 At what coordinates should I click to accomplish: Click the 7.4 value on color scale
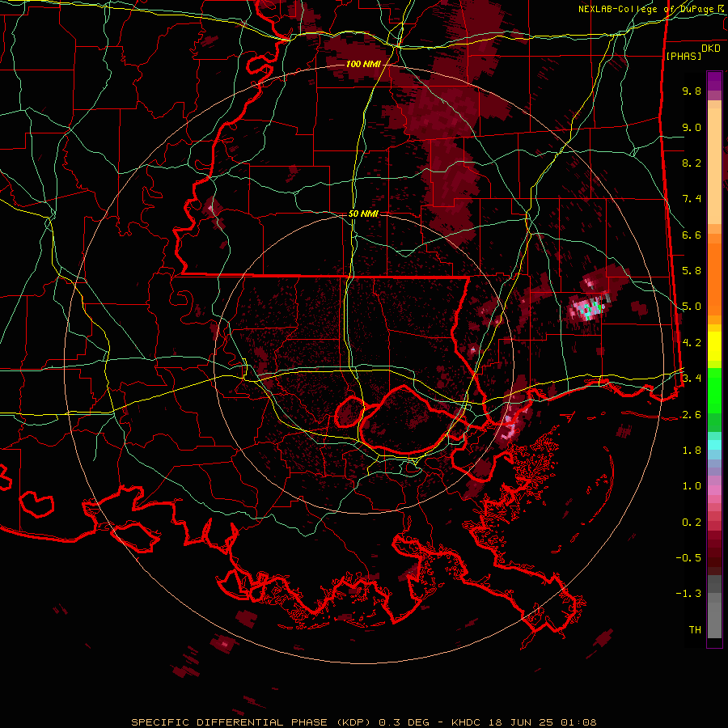coord(692,199)
